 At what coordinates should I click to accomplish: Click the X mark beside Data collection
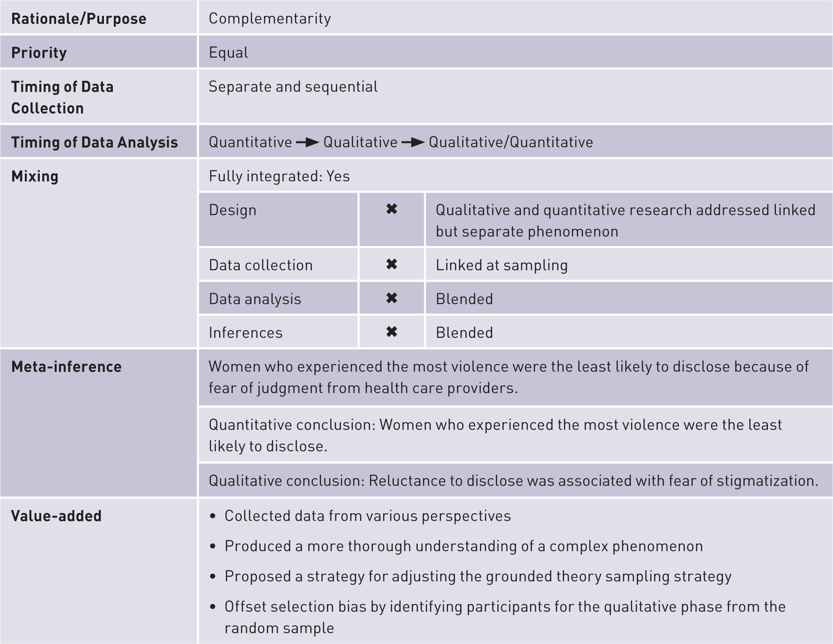(x=391, y=265)
